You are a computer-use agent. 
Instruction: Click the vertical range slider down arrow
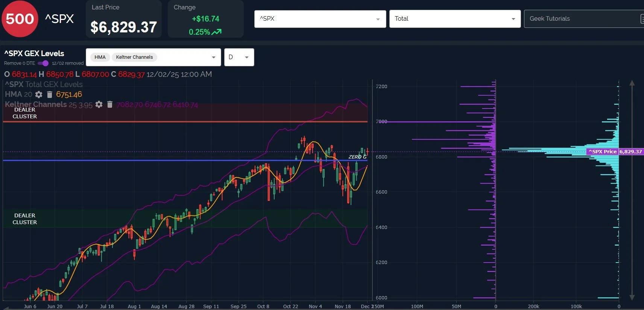click(x=632, y=297)
